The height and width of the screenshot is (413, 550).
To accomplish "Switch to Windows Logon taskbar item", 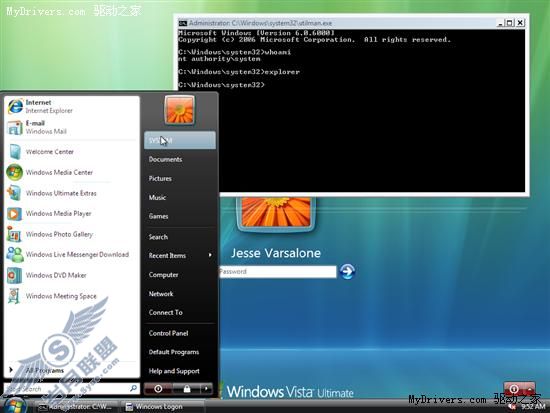I will (x=163, y=406).
